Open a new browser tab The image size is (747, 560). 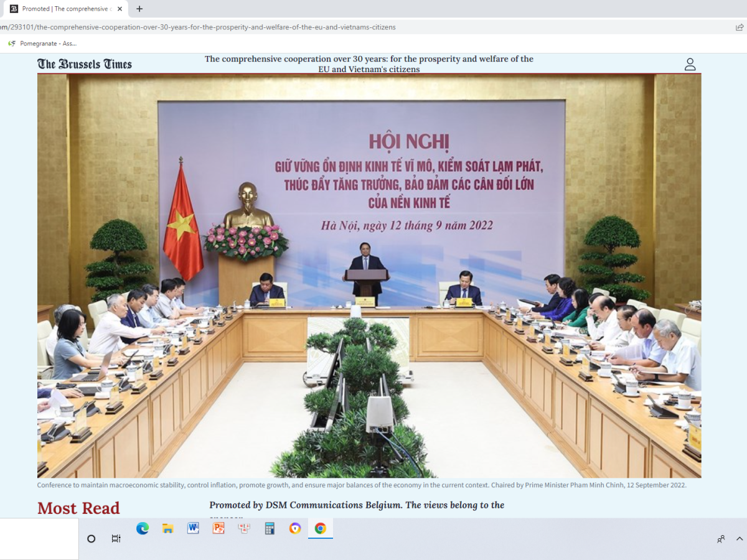pos(139,9)
